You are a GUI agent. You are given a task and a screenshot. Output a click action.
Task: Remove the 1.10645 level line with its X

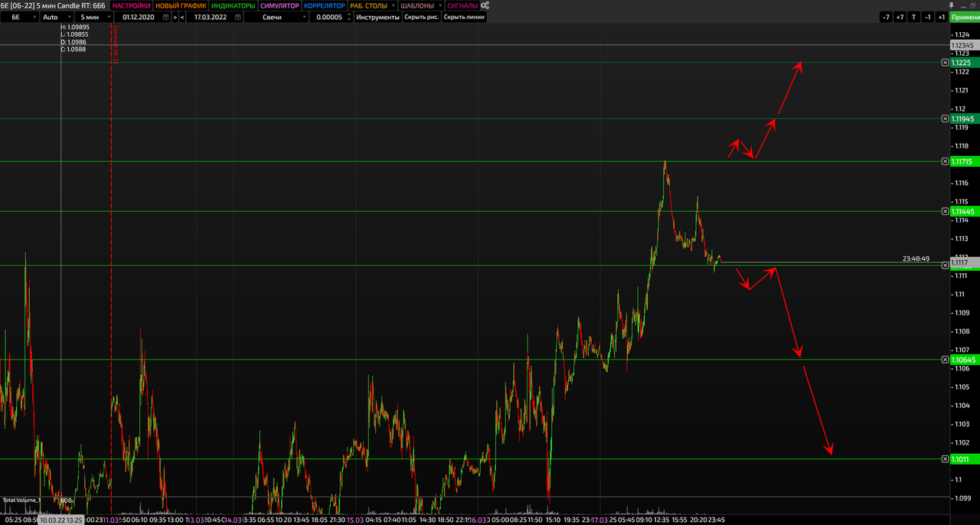pyautogui.click(x=945, y=360)
